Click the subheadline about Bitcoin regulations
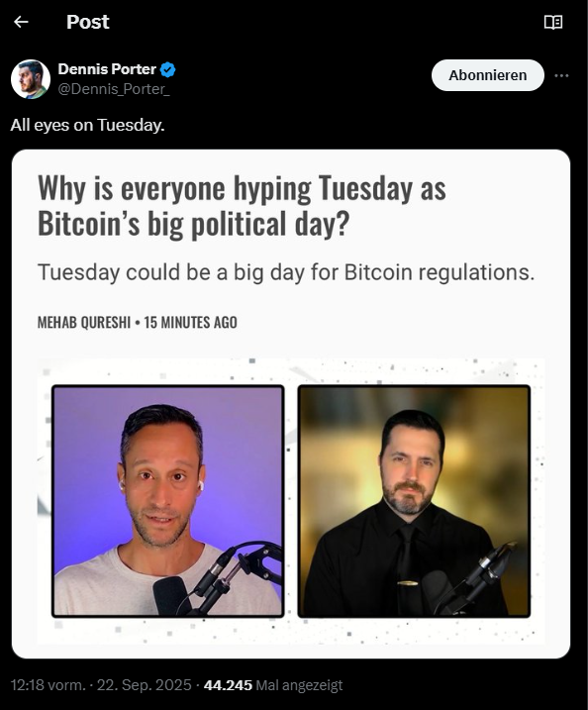Image resolution: width=588 pixels, height=710 pixels. coord(286,272)
